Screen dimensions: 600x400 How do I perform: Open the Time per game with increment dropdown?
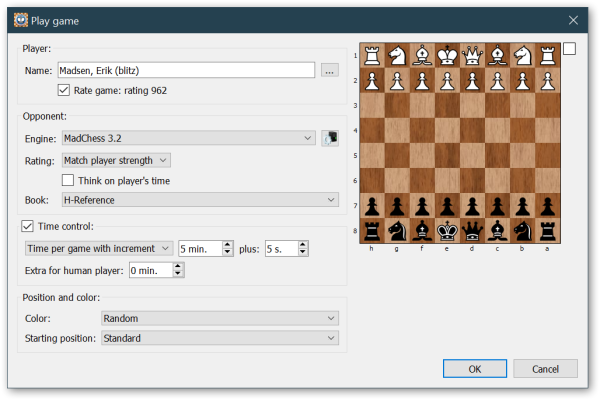[x=99, y=248]
